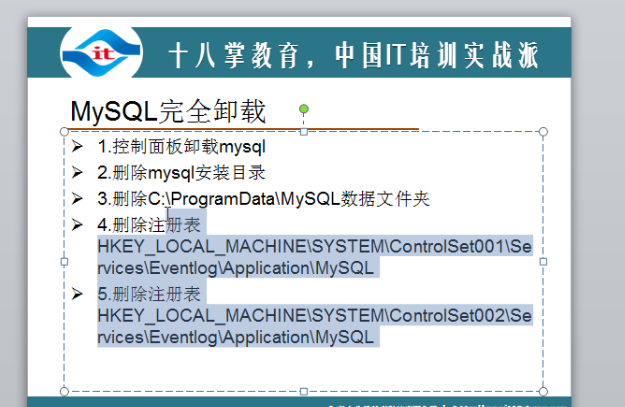Viewport: 625px width, 407px height.
Task: Click left-middle square handle of text box
Action: [x=64, y=262]
